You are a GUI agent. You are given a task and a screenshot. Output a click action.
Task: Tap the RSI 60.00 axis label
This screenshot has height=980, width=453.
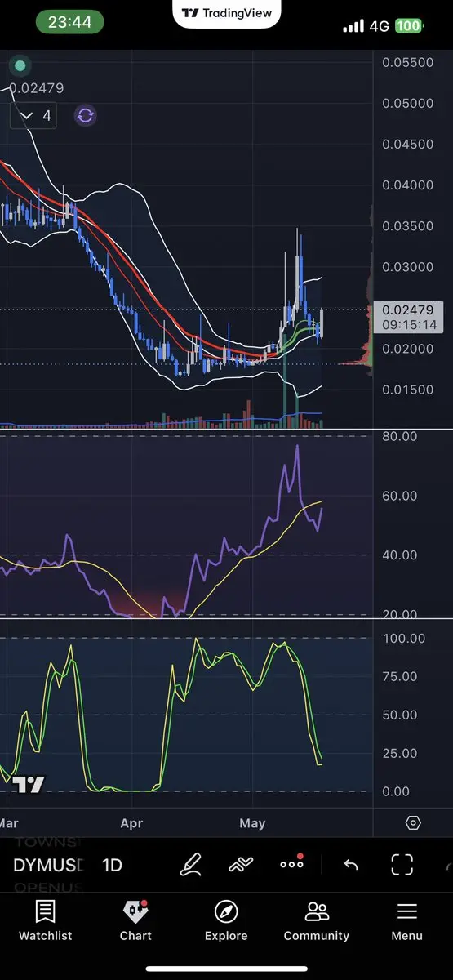coord(400,496)
